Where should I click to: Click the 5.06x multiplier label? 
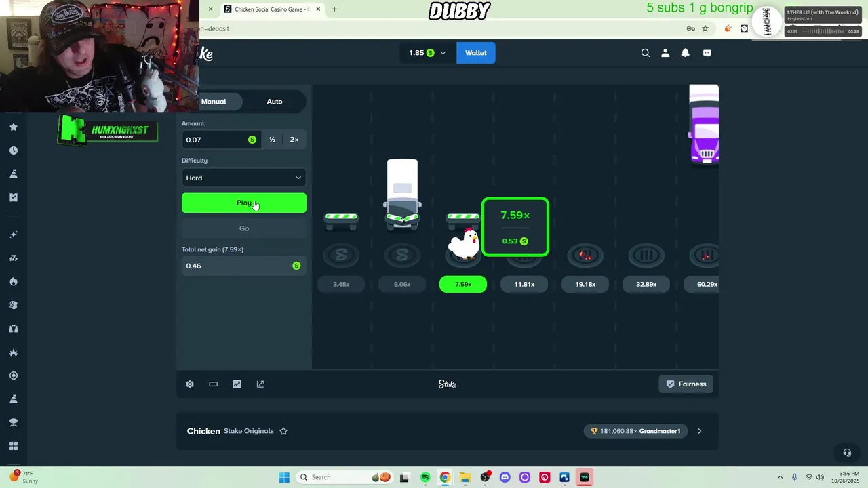(x=402, y=284)
